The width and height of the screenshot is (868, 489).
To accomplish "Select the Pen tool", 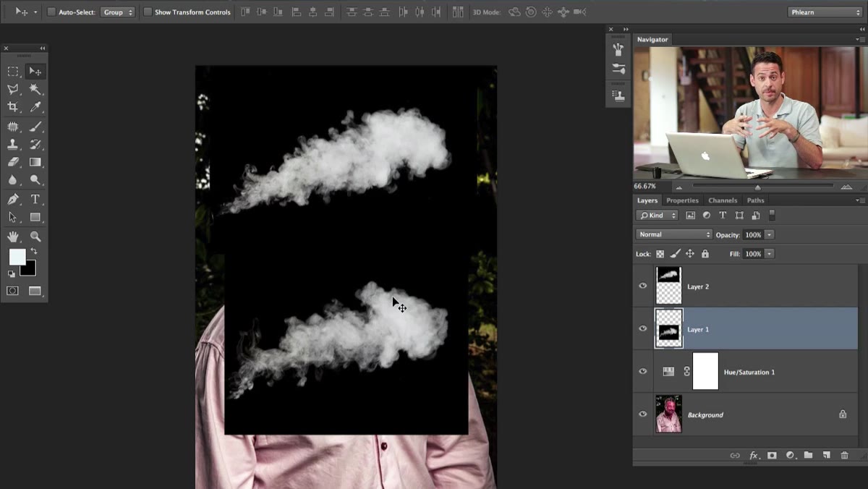I will click(13, 200).
